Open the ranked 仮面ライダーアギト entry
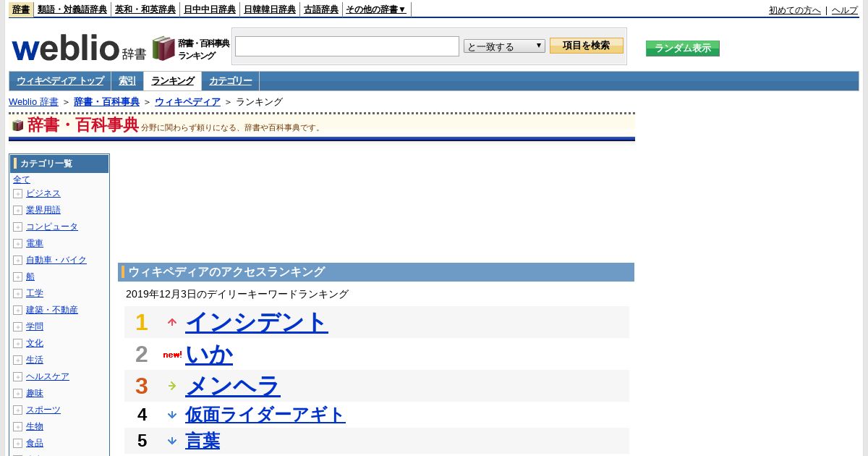868x456 pixels. pos(265,415)
